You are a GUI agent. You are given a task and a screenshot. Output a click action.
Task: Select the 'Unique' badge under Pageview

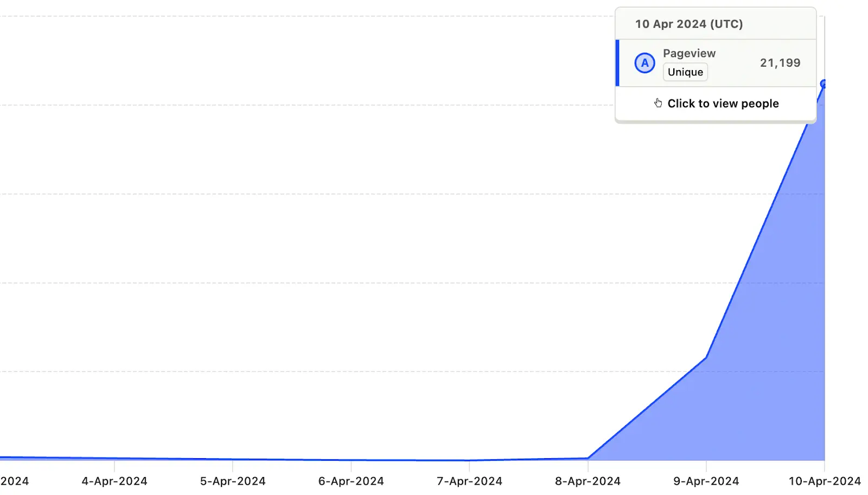point(685,72)
